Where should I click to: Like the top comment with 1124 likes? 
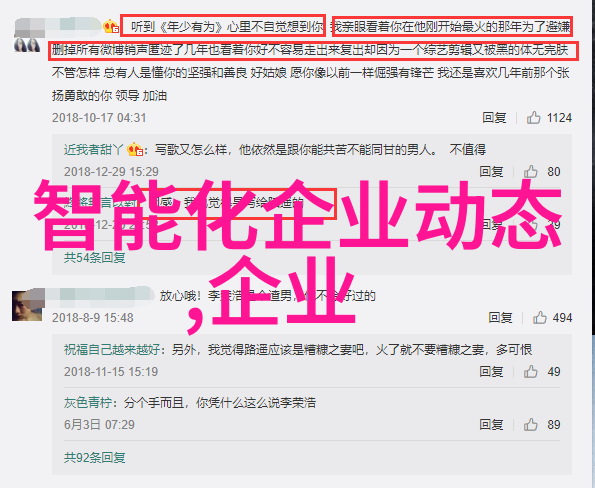pos(533,118)
